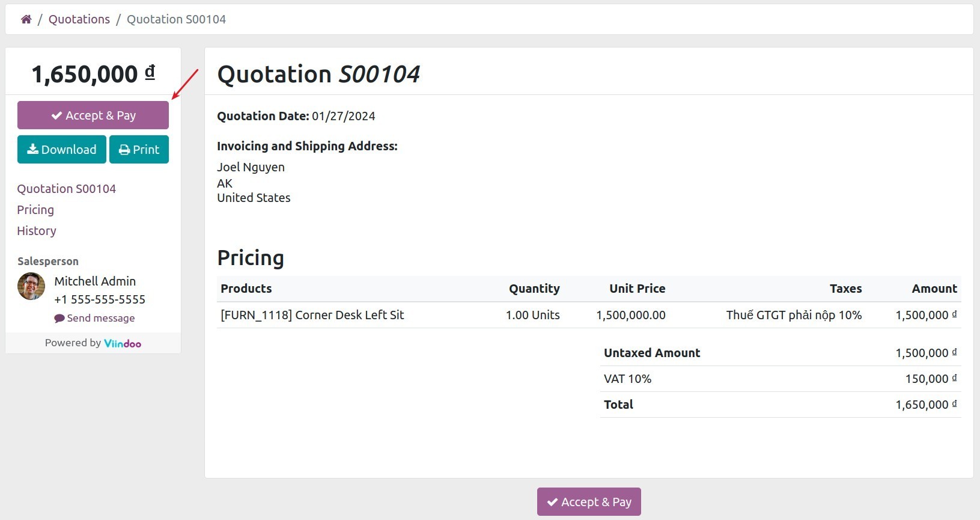The image size is (980, 520).
Task: Click the Pricing section heading
Action: pyautogui.click(x=251, y=257)
